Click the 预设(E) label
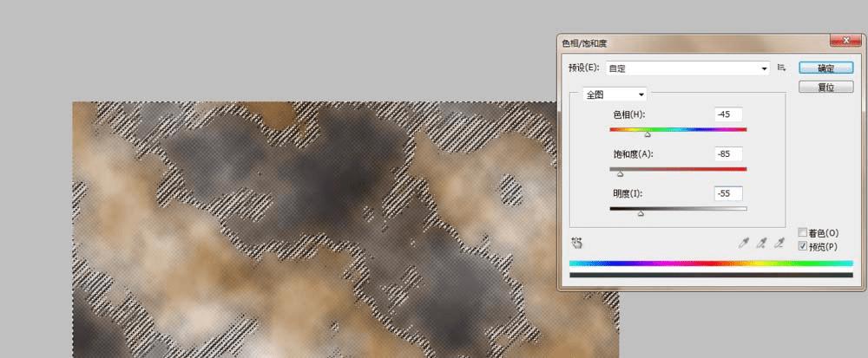 [584, 68]
